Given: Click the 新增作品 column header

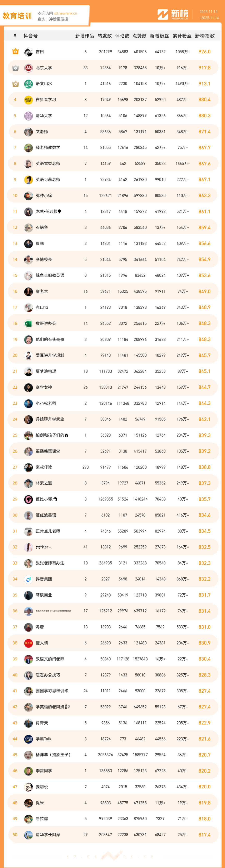Looking at the screenshot, I should click(84, 36).
